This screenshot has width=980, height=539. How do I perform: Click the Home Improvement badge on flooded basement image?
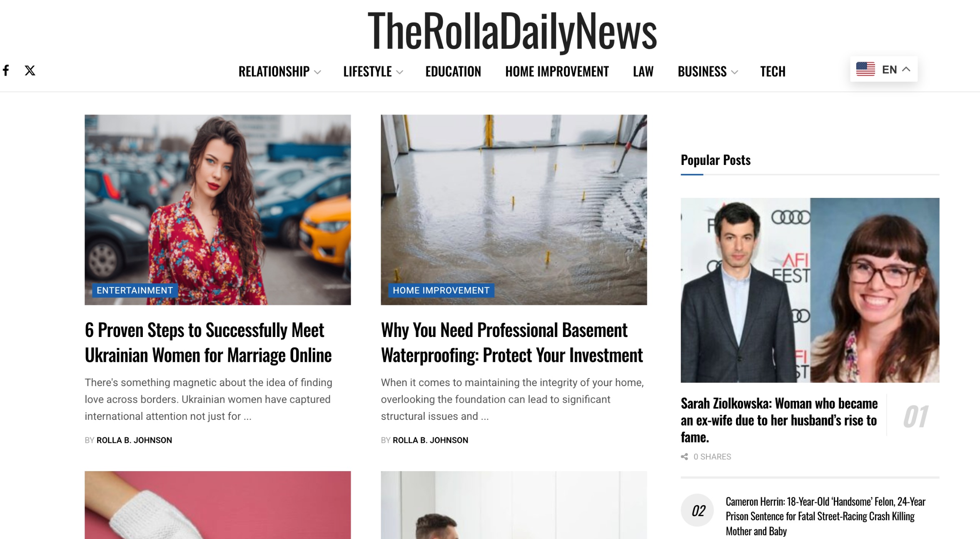(x=441, y=290)
